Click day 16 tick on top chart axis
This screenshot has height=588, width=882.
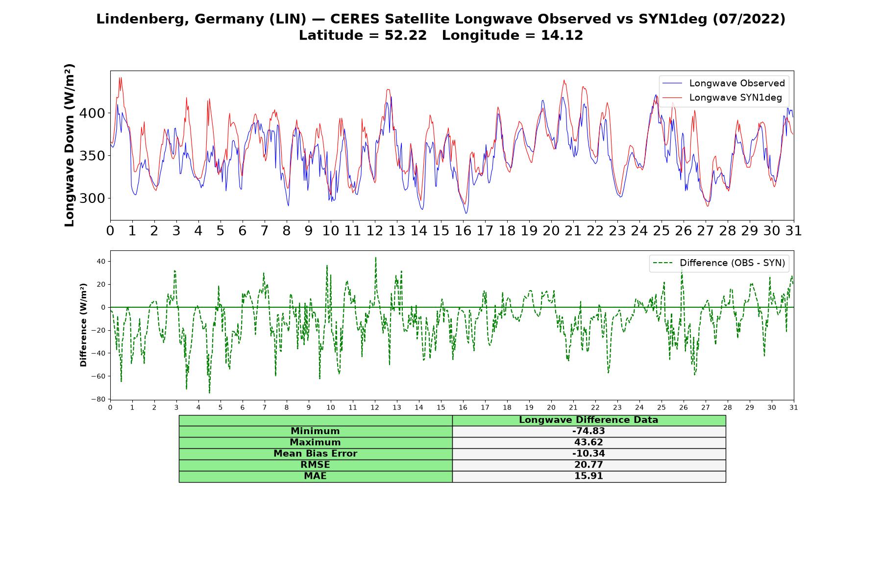point(463,230)
